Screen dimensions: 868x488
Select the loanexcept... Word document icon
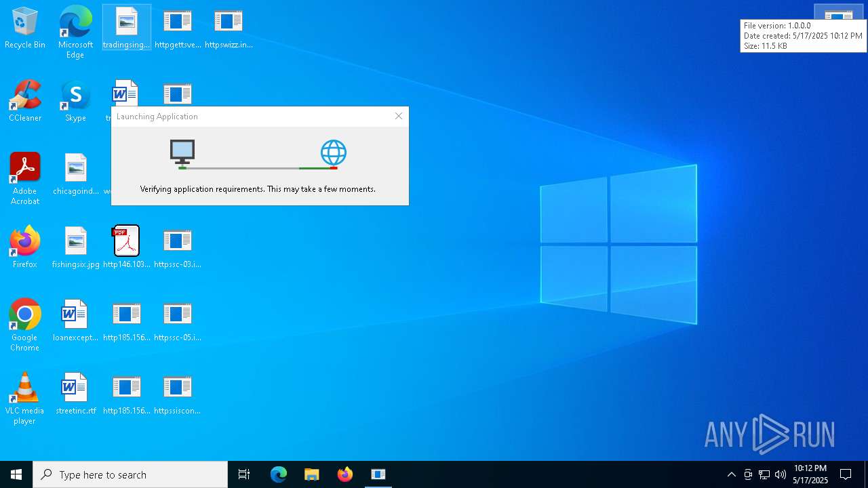tap(76, 321)
